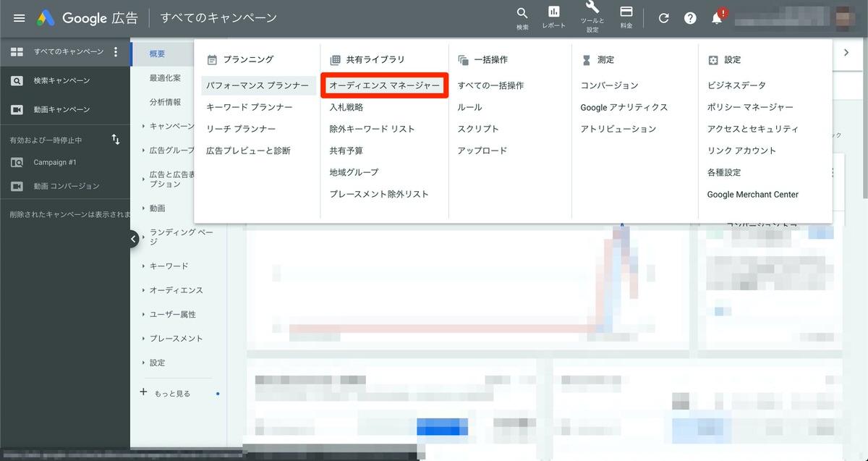Open 共有予算
The width and height of the screenshot is (868, 461).
point(346,151)
